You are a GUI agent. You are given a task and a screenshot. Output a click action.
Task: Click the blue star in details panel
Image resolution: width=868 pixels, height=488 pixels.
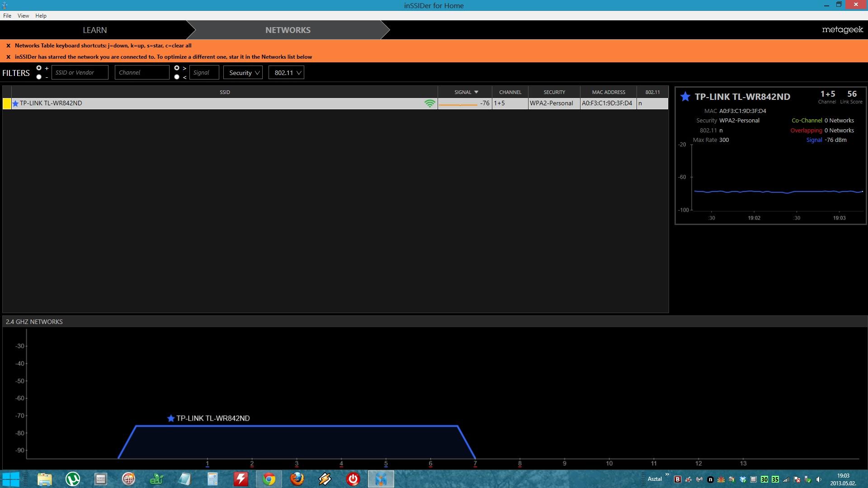(x=685, y=97)
